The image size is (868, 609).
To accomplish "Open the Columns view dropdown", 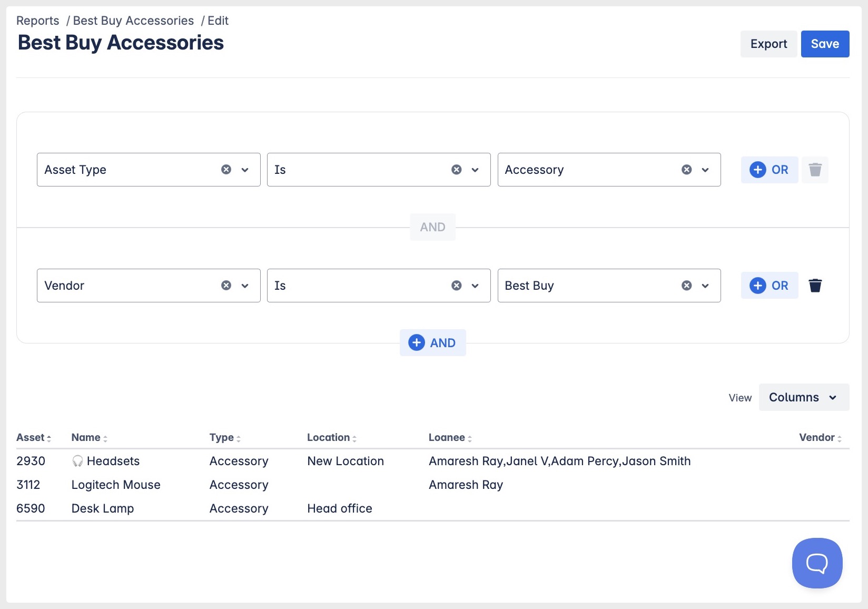I will coord(804,397).
